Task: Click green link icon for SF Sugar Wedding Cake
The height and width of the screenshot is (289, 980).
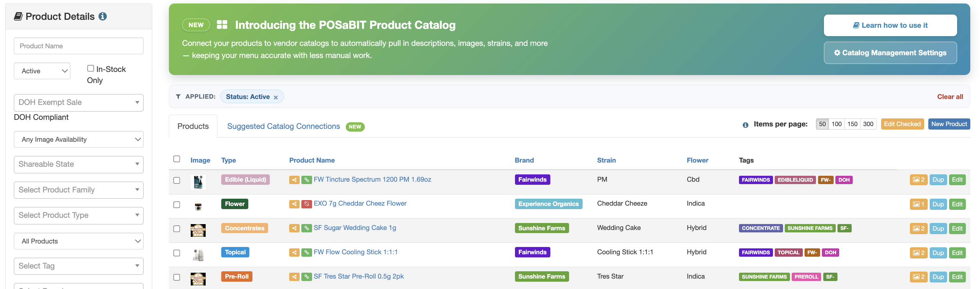Action: 307,228
